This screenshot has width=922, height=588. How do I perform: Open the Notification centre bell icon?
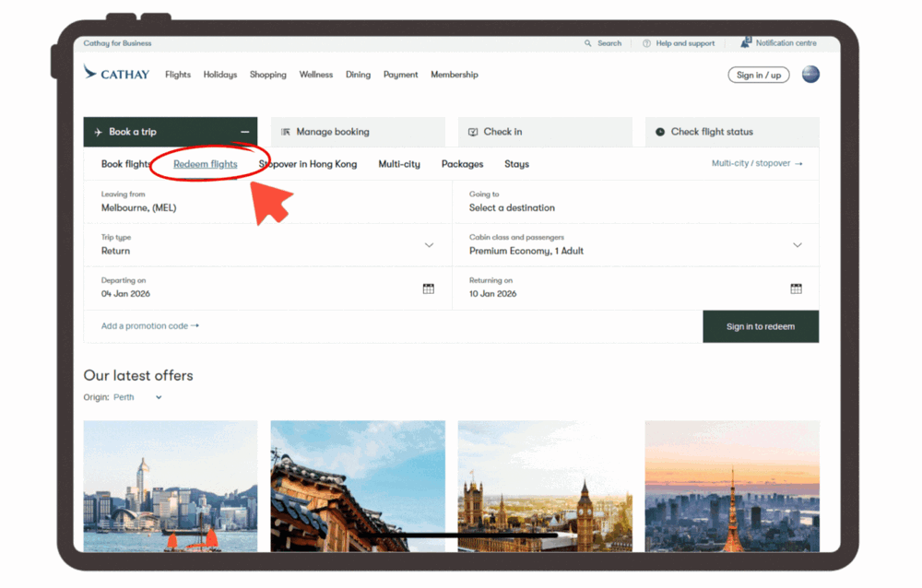coord(746,42)
